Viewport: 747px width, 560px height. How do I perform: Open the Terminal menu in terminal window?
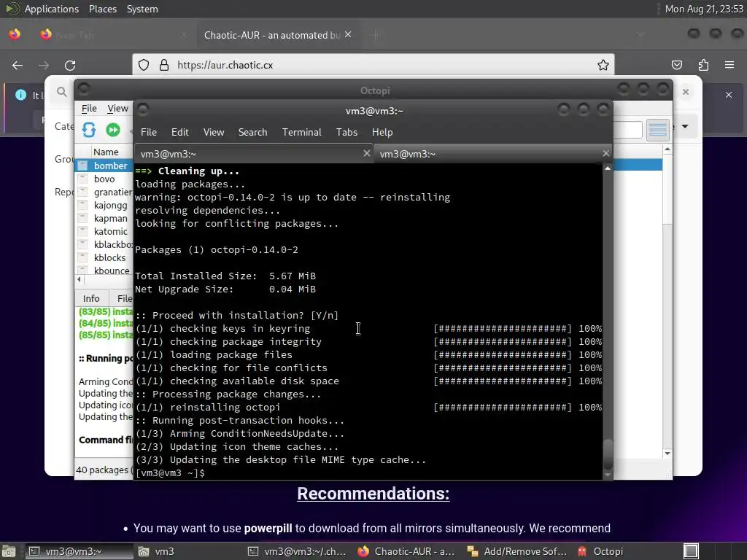tap(301, 133)
